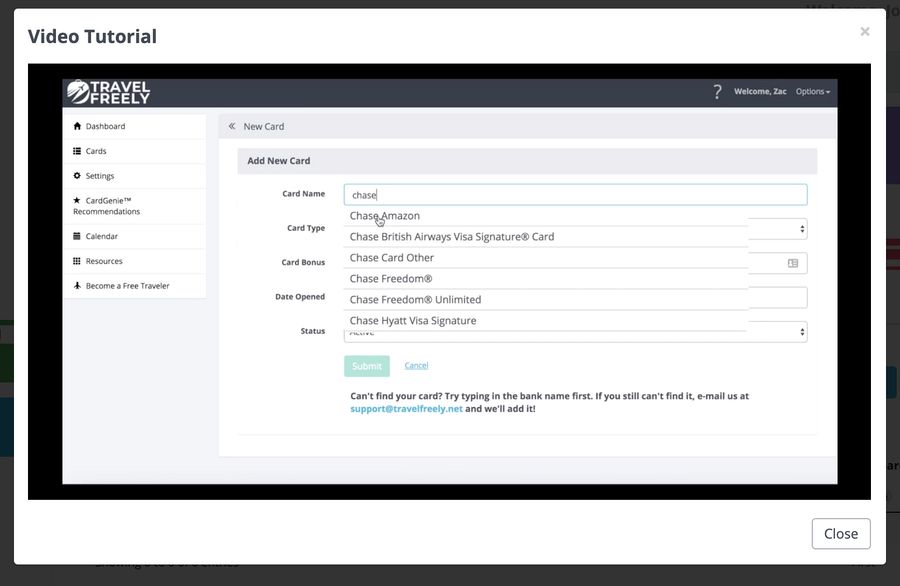Viewport: 900px width, 586px height.
Task: Click the Status label
Action: point(313,331)
